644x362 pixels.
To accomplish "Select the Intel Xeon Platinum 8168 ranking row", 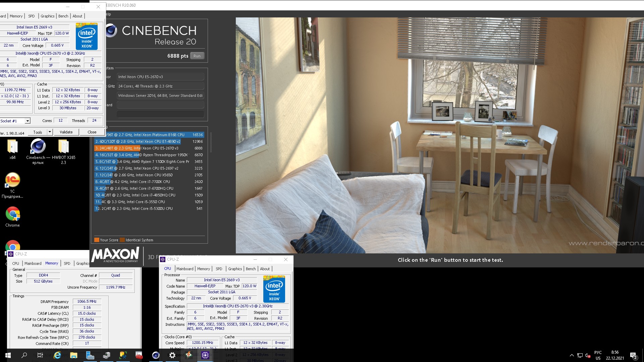I will coord(149,135).
